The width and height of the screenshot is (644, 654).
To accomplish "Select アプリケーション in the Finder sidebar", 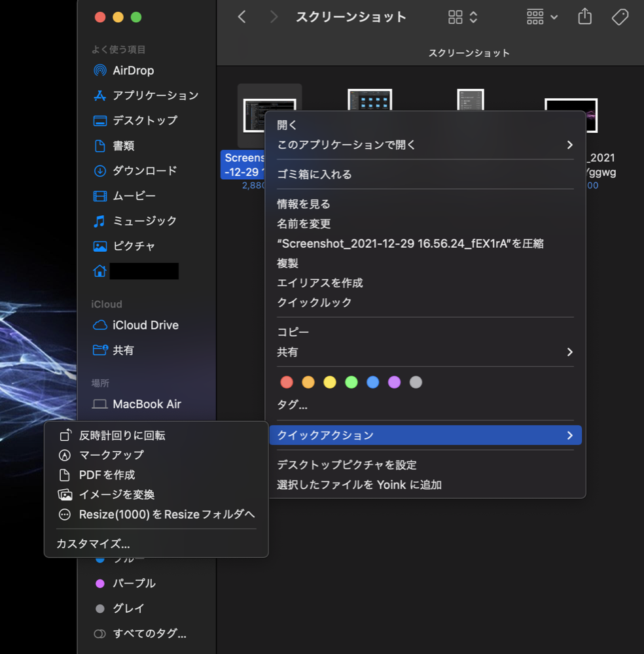I will click(146, 95).
